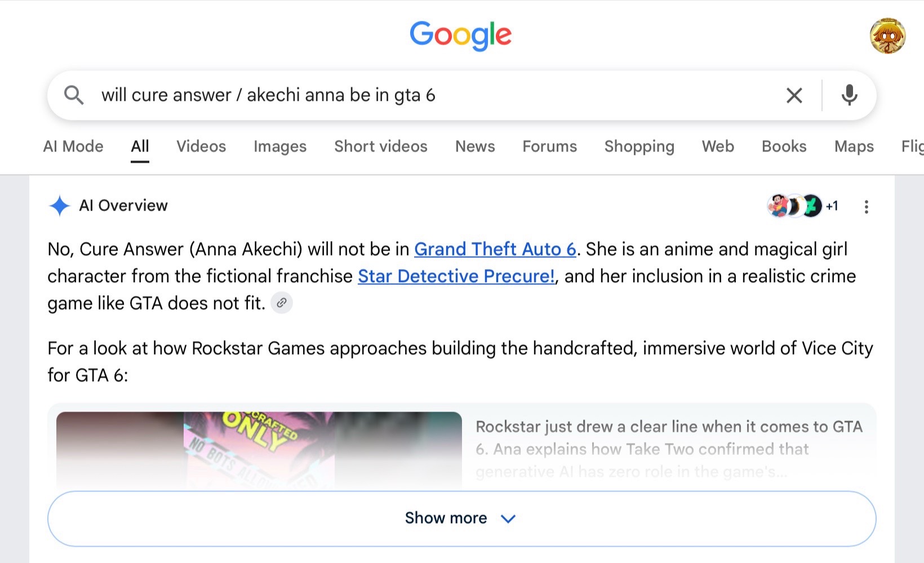Switch to the News tab
The image size is (924, 563).
point(475,146)
